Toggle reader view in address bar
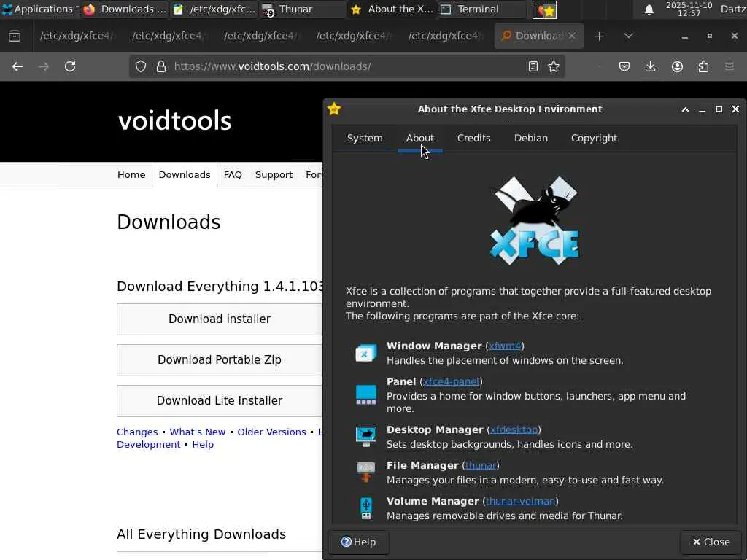Viewport: 747px width, 560px height. point(533,66)
